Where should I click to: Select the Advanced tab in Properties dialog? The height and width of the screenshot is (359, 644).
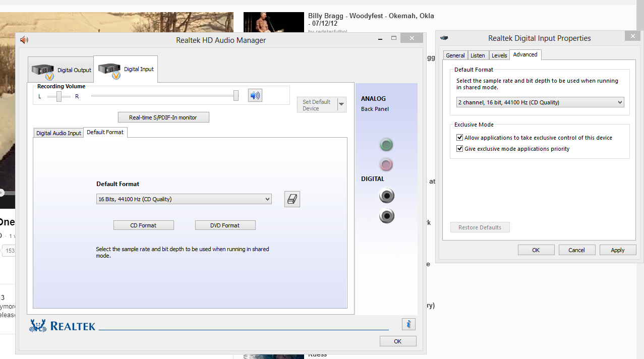pos(525,54)
